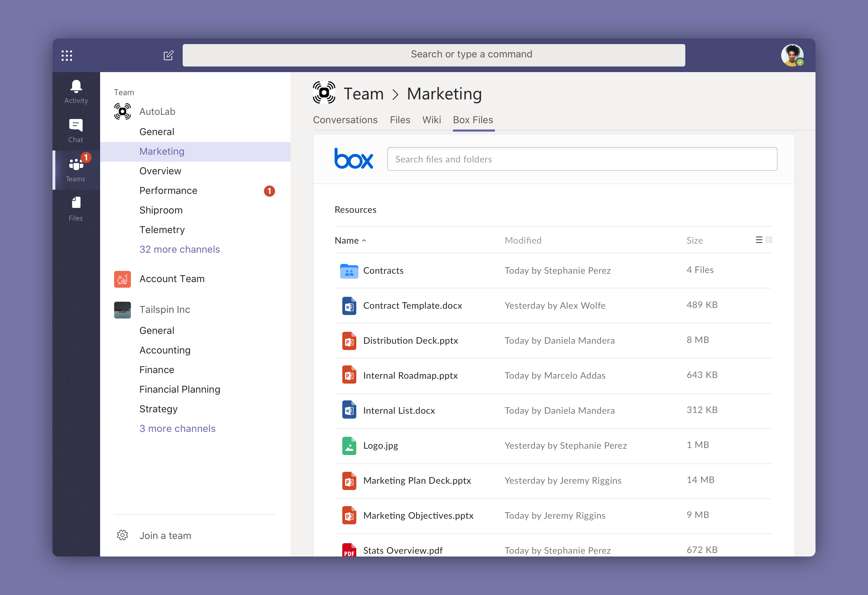Click the Tailspin Inc team avatar

tap(122, 310)
